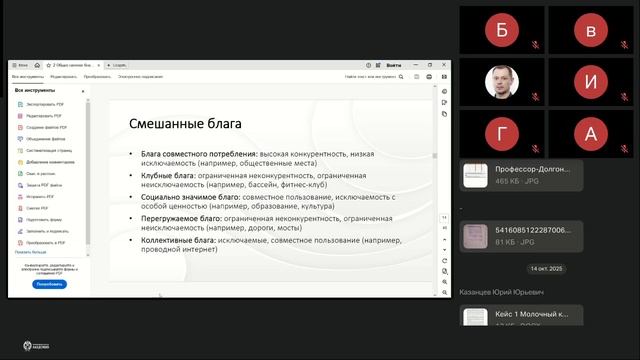Star the open PDF document tab
The width and height of the screenshot is (640, 360).
(x=49, y=65)
